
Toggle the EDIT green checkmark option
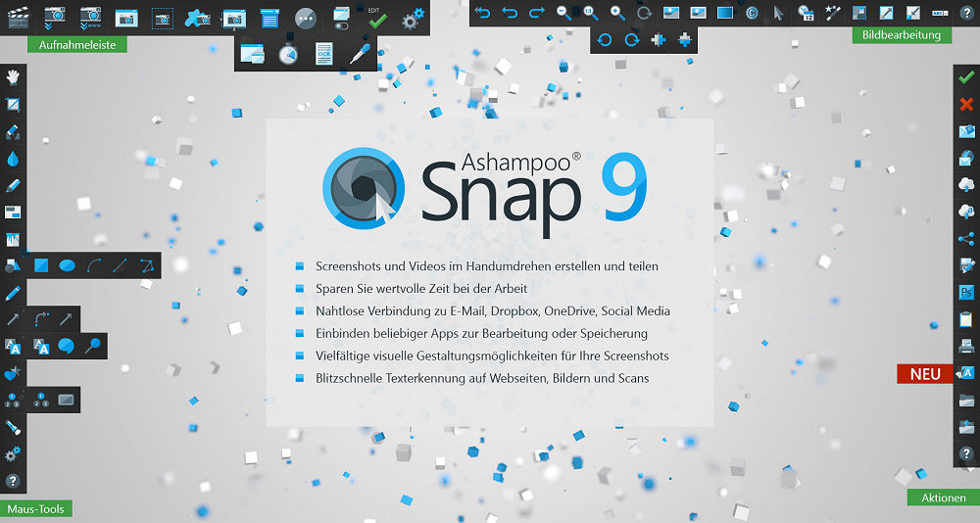(377, 18)
